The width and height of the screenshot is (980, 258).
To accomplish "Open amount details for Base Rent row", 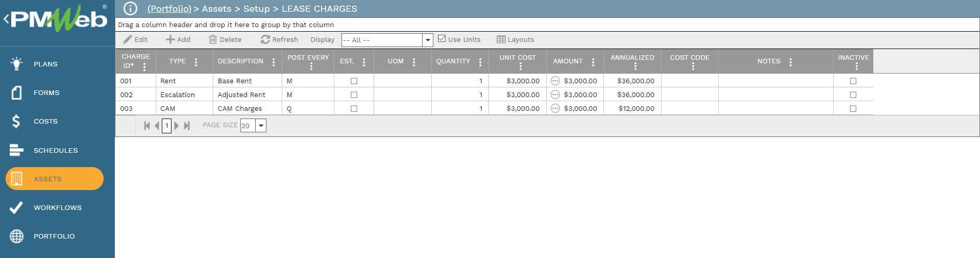I will point(555,81).
